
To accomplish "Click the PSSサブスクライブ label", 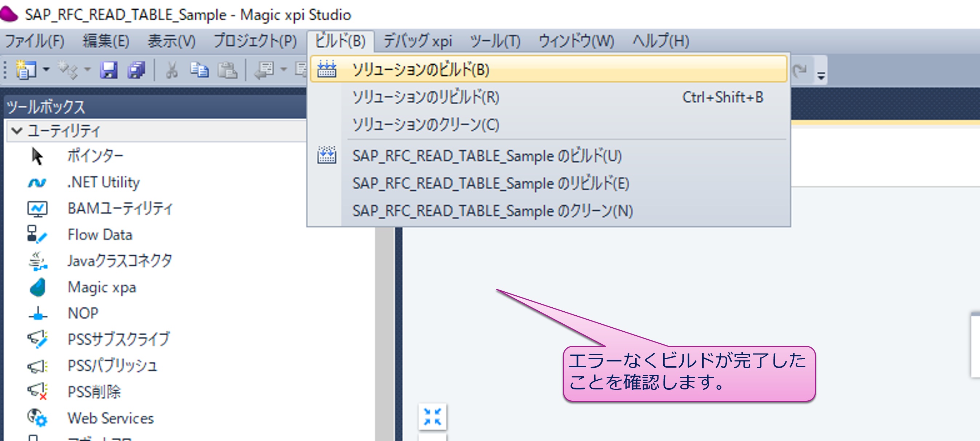I will (x=119, y=340).
